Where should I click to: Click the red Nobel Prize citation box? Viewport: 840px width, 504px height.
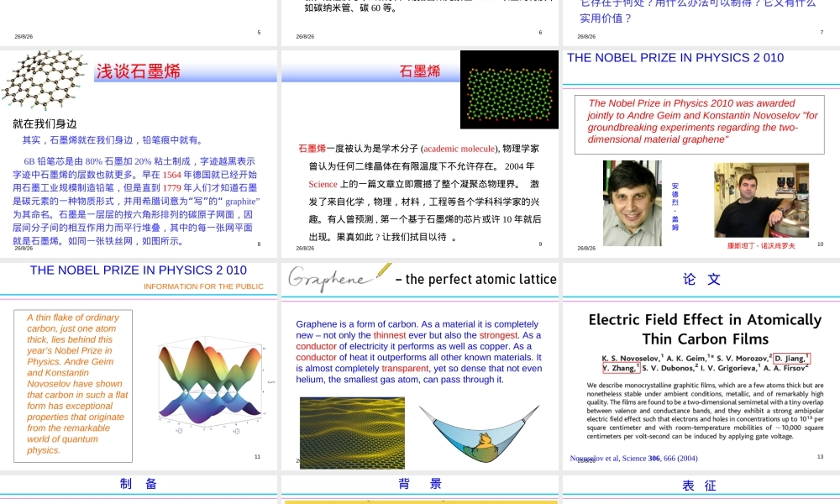click(700, 124)
